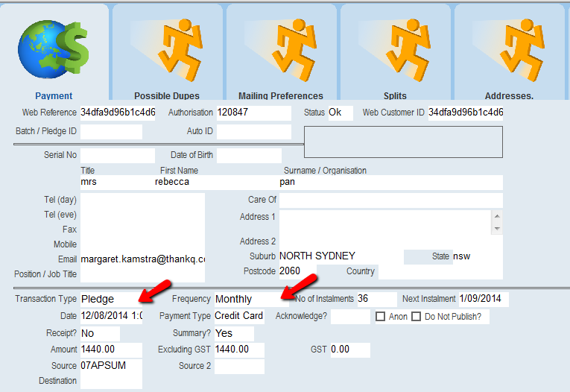Switch to the Mailing Preferences tab label
This screenshot has height=392, width=570.
[281, 95]
